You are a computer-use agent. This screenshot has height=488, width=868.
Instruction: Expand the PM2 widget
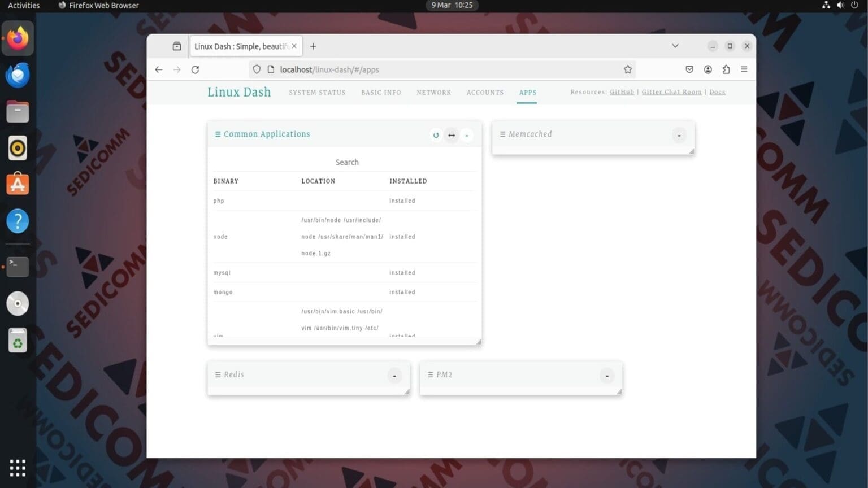[607, 376]
